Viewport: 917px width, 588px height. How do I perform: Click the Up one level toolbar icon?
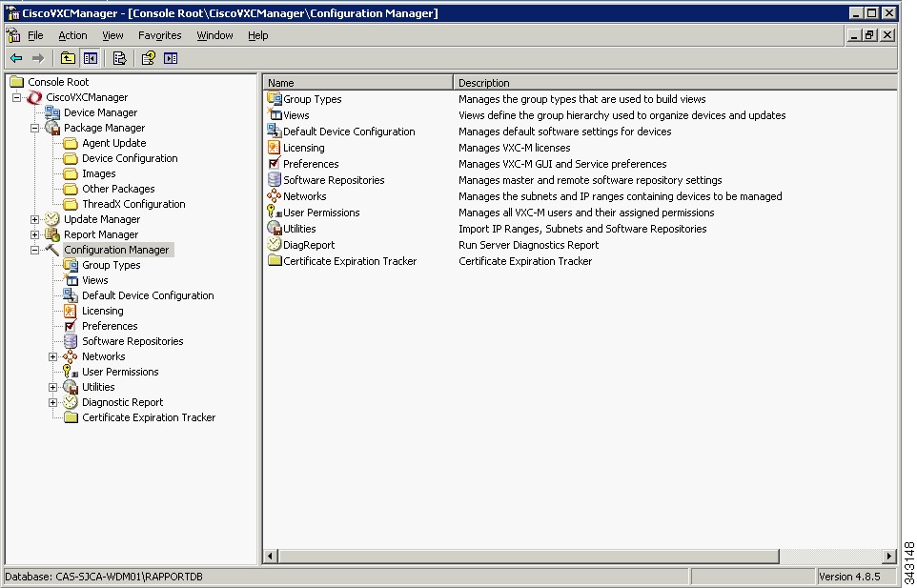68,58
